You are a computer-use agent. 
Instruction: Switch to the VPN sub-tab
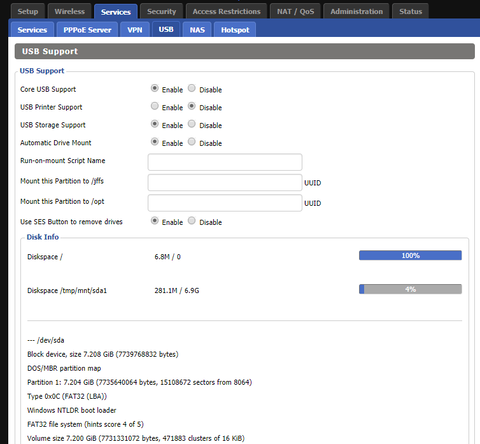click(135, 30)
